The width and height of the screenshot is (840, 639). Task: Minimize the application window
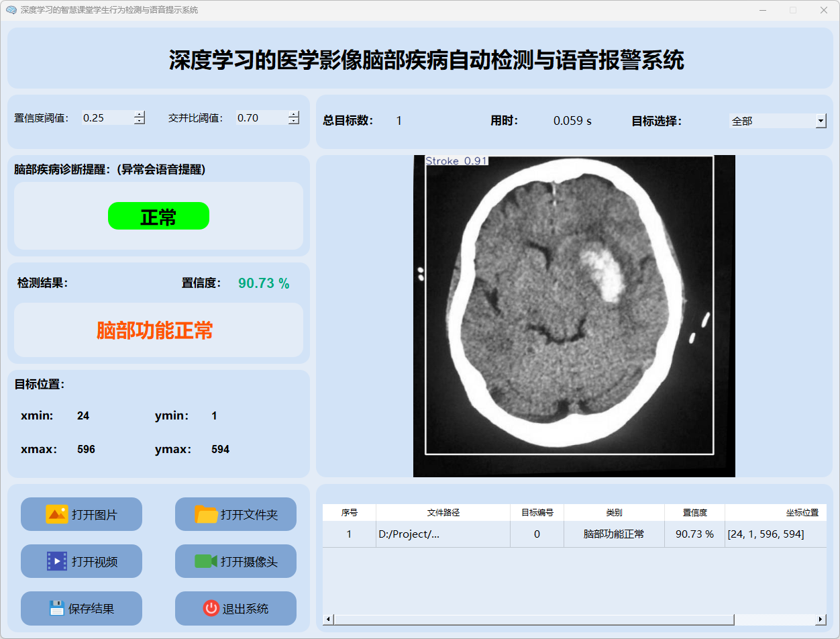tap(763, 10)
